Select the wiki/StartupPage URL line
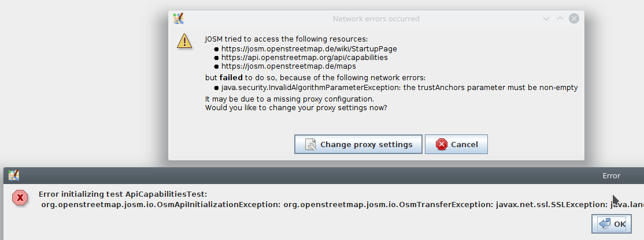This screenshot has height=240, width=644. [309, 49]
